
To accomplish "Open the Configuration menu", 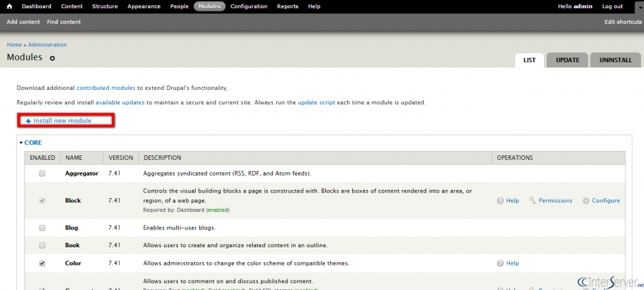I will (249, 6).
